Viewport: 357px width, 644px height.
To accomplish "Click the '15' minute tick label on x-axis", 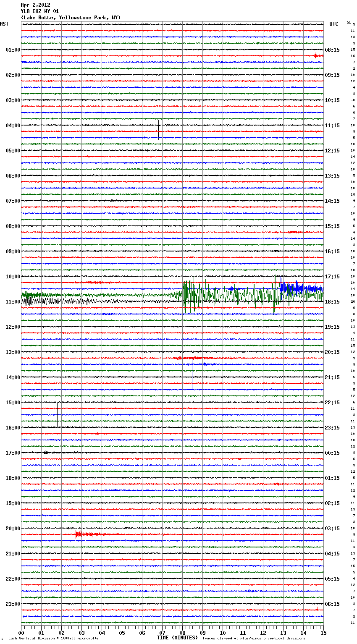I will 323,633.
